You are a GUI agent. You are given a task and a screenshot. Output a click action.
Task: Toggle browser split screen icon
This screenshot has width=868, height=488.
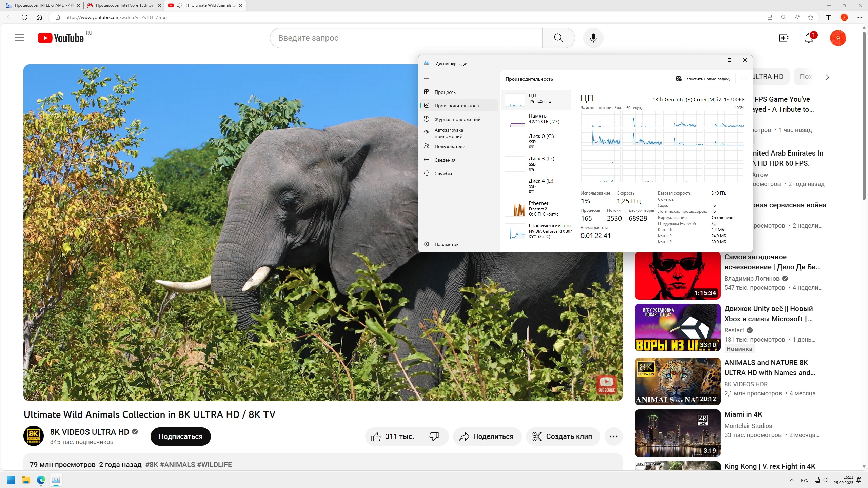point(828,17)
